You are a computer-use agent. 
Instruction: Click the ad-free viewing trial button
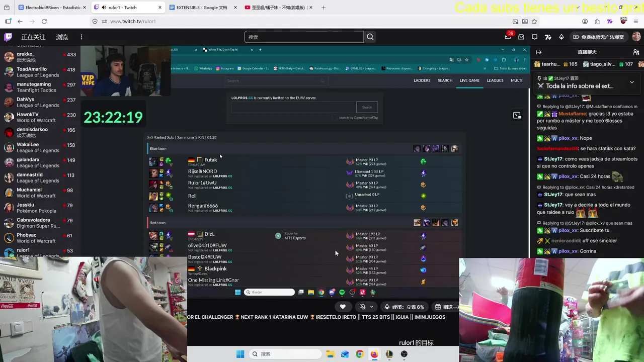[598, 37]
